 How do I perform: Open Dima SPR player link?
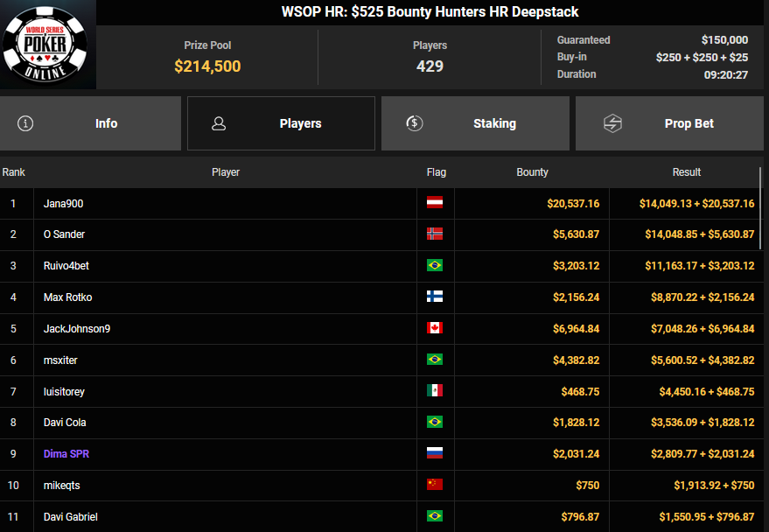click(66, 454)
